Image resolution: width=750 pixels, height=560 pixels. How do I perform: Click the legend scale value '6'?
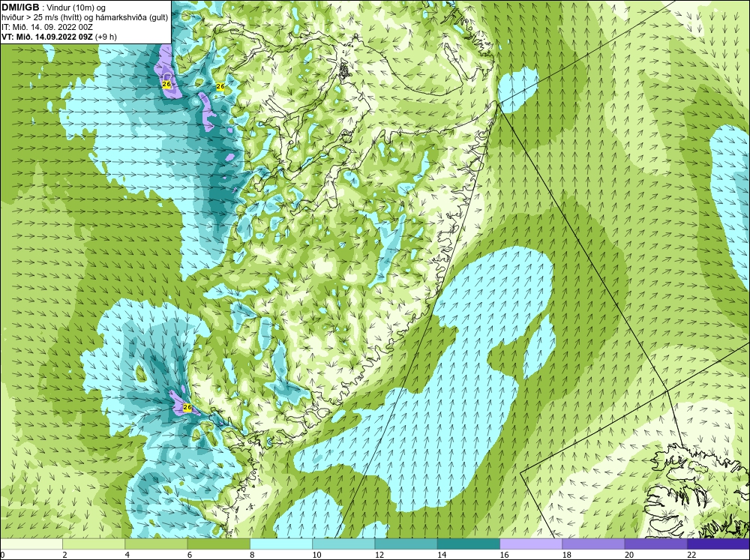190,555
